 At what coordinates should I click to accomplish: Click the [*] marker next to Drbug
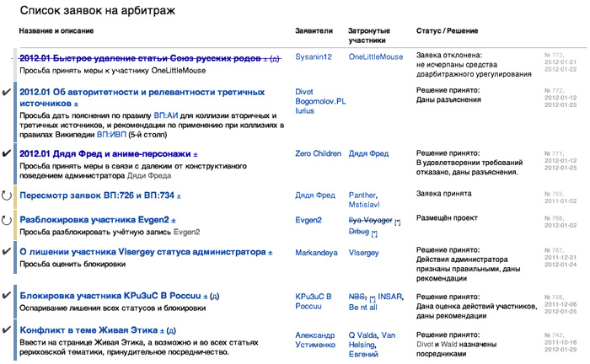(374, 233)
